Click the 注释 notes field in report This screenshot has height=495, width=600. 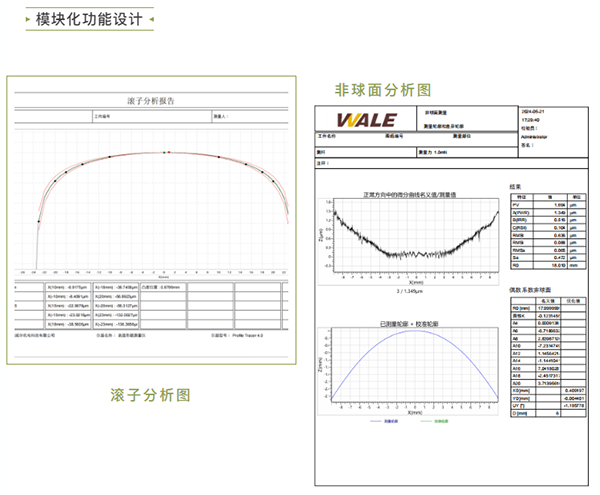point(323,162)
